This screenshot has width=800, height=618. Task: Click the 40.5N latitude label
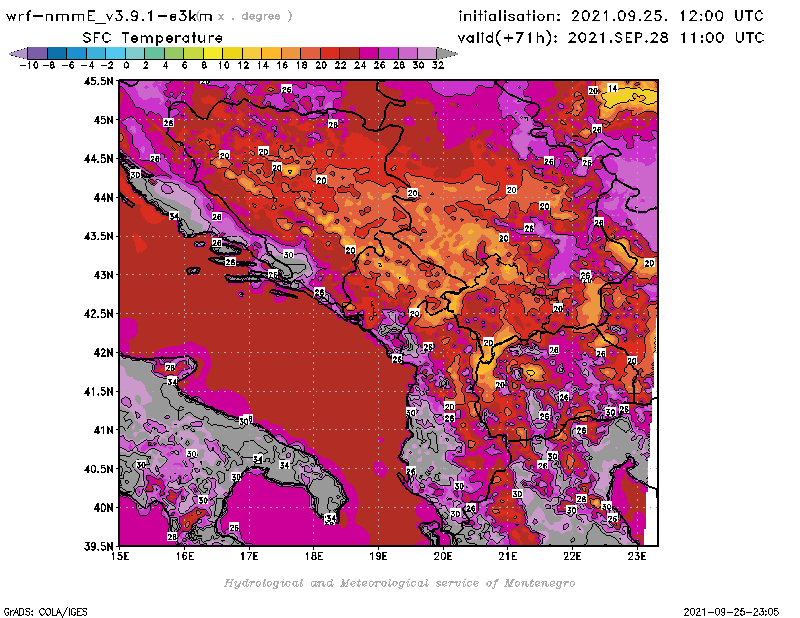(99, 469)
